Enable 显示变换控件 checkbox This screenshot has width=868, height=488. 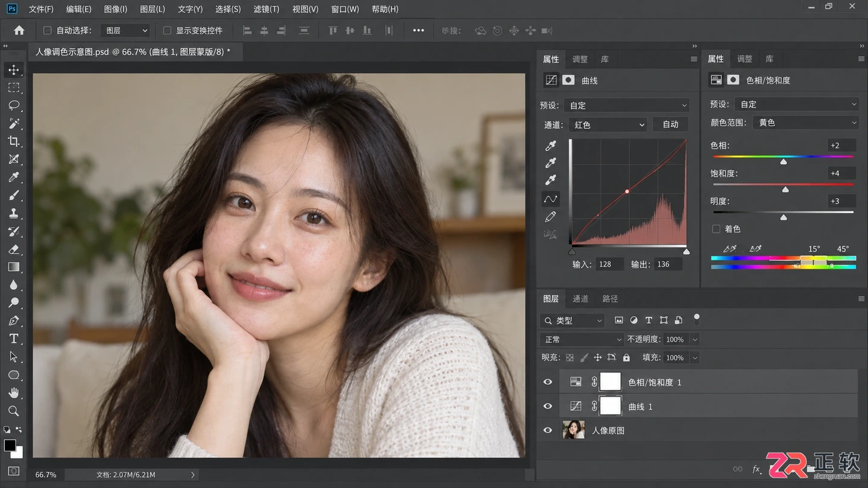click(x=168, y=30)
